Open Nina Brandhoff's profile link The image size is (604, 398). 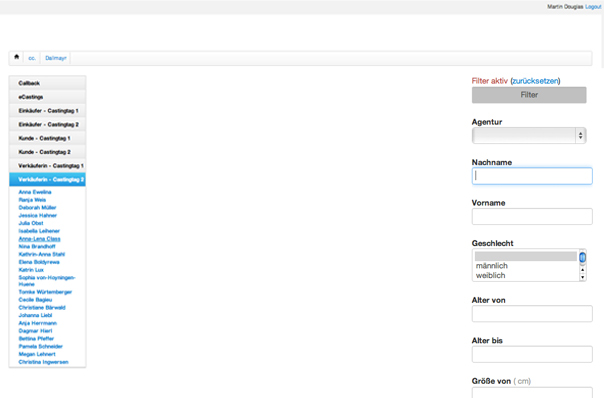(x=37, y=246)
